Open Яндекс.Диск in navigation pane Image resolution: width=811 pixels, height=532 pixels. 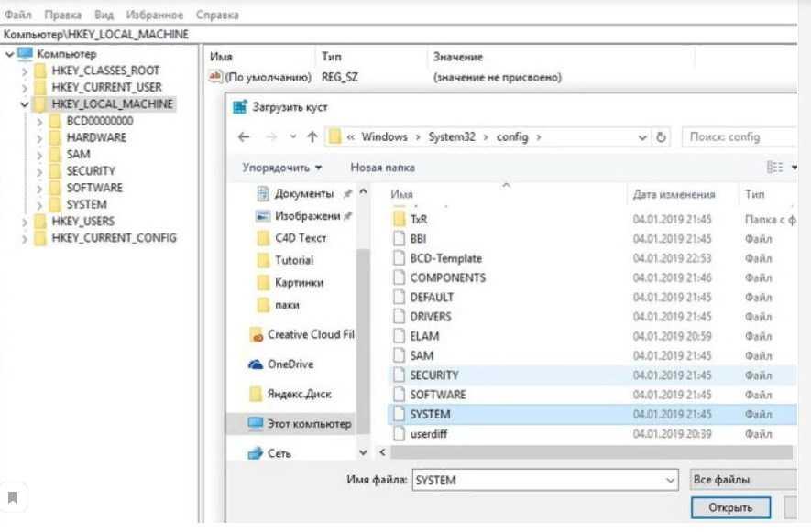[299, 395]
